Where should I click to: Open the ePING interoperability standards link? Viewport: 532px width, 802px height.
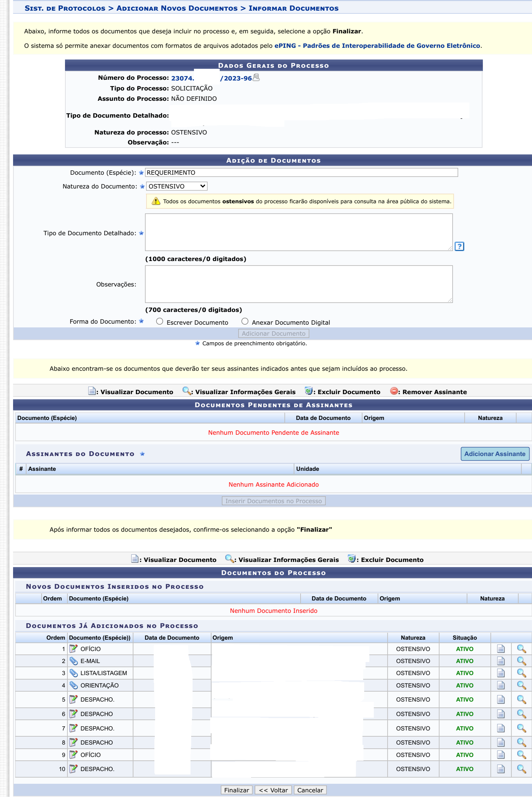(x=377, y=46)
